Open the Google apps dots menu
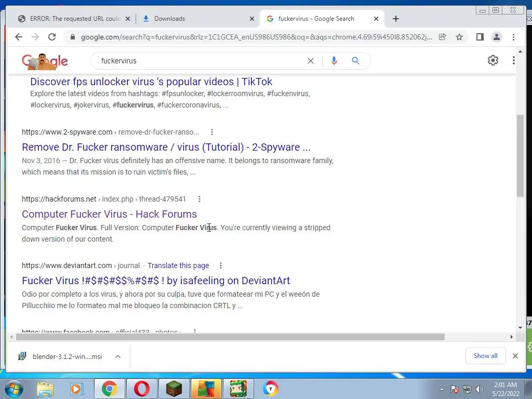The image size is (532, 399). [514, 60]
